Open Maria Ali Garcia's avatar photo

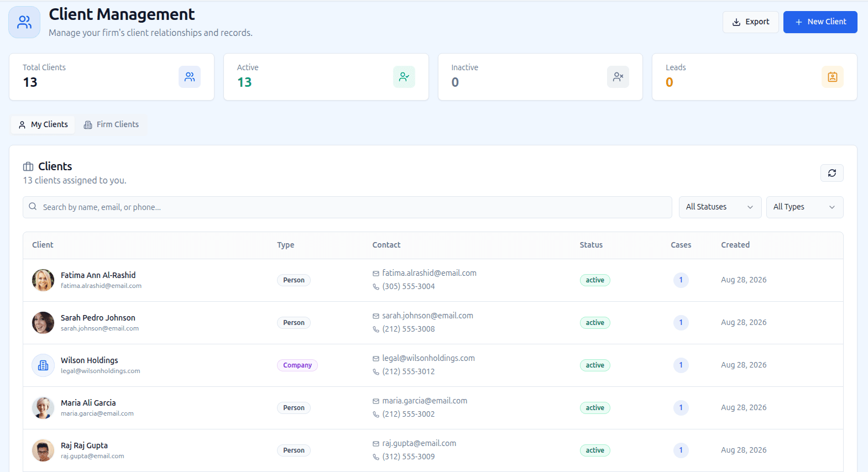(x=43, y=408)
